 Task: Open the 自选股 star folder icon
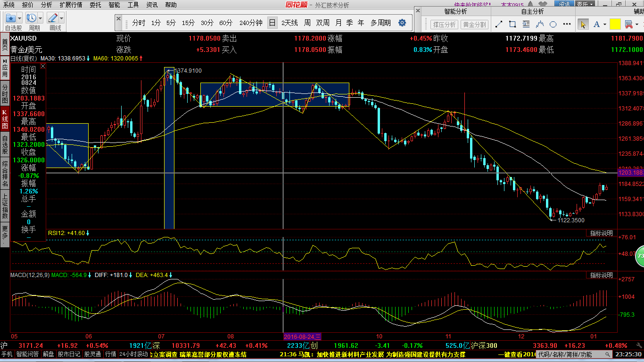(x=11, y=18)
